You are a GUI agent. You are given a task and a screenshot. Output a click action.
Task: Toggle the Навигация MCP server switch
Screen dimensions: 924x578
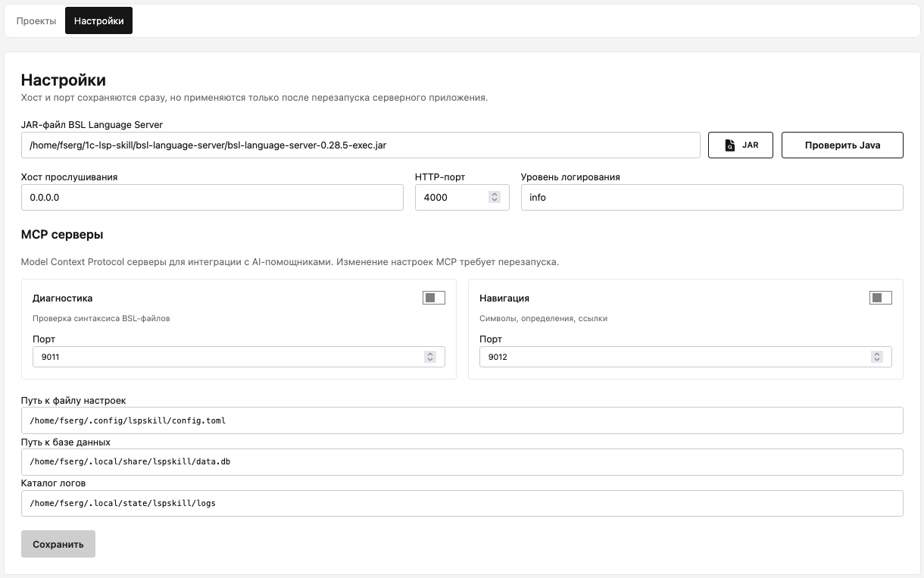coord(881,298)
